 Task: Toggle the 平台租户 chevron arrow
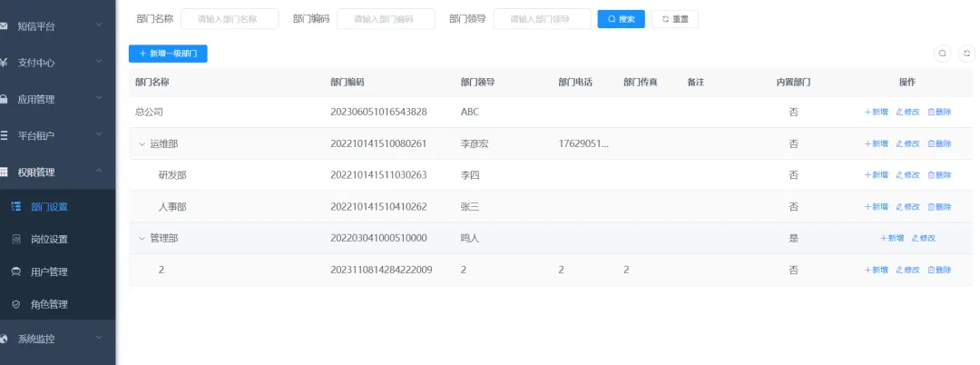click(x=99, y=134)
